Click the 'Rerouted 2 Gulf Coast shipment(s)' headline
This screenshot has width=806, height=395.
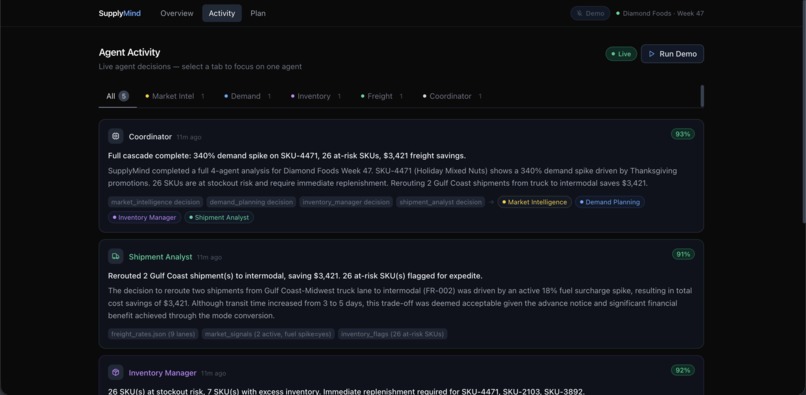[x=295, y=276]
